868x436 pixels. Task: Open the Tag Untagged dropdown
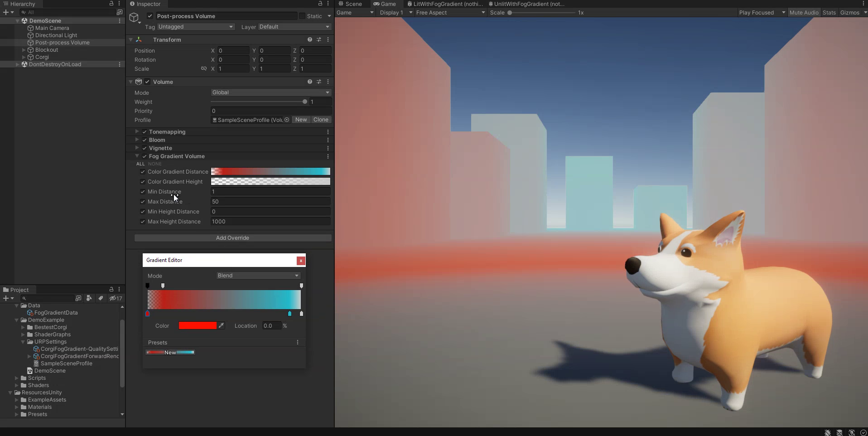pos(196,27)
